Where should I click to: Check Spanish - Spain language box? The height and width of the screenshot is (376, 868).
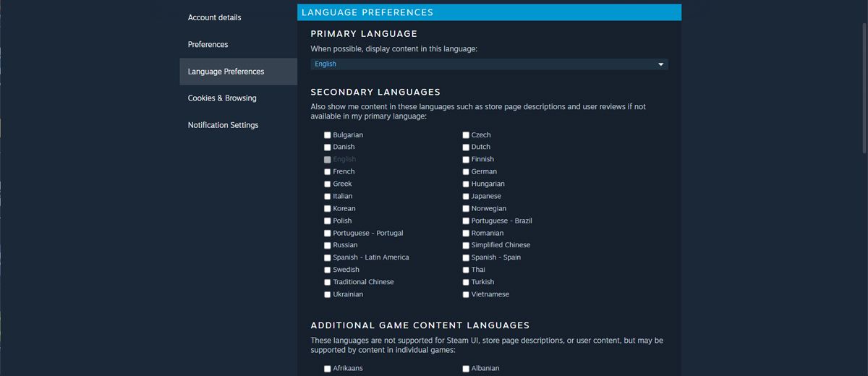click(466, 258)
